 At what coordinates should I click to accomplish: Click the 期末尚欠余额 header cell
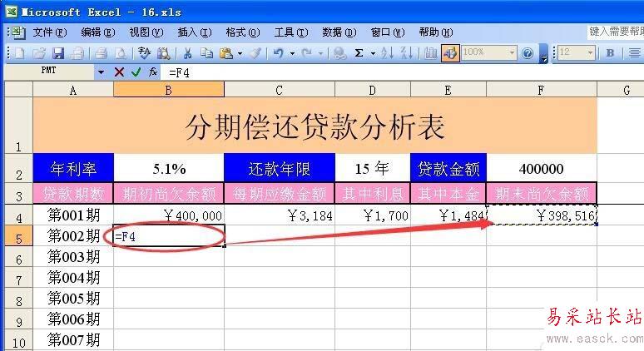542,193
